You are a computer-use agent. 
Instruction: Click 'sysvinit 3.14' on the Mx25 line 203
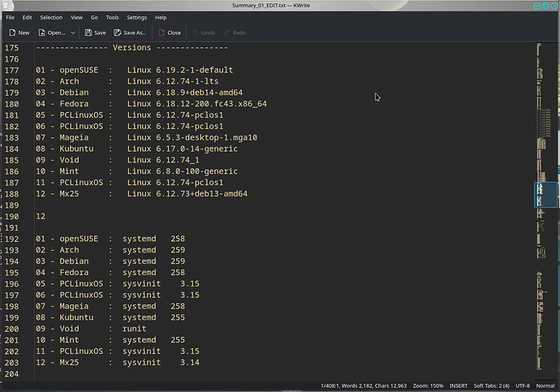pos(161,362)
